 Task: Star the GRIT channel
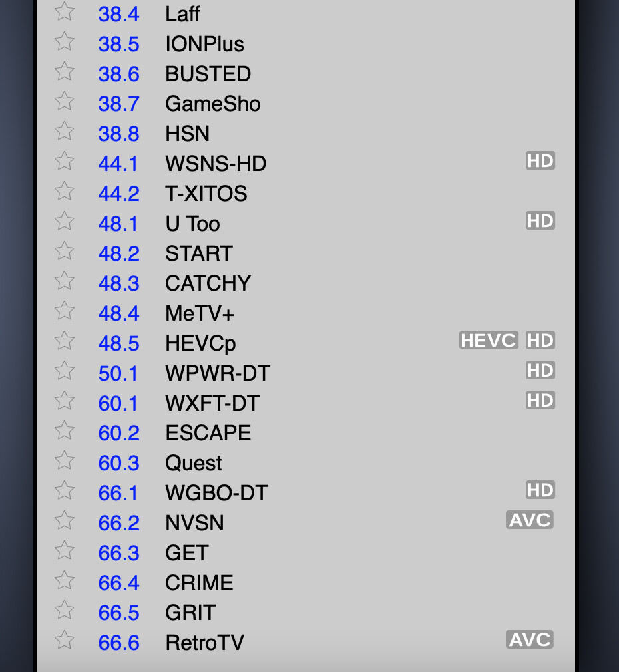click(65, 611)
